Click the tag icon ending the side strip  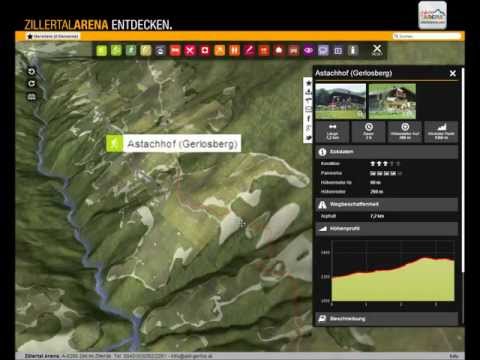(x=308, y=138)
